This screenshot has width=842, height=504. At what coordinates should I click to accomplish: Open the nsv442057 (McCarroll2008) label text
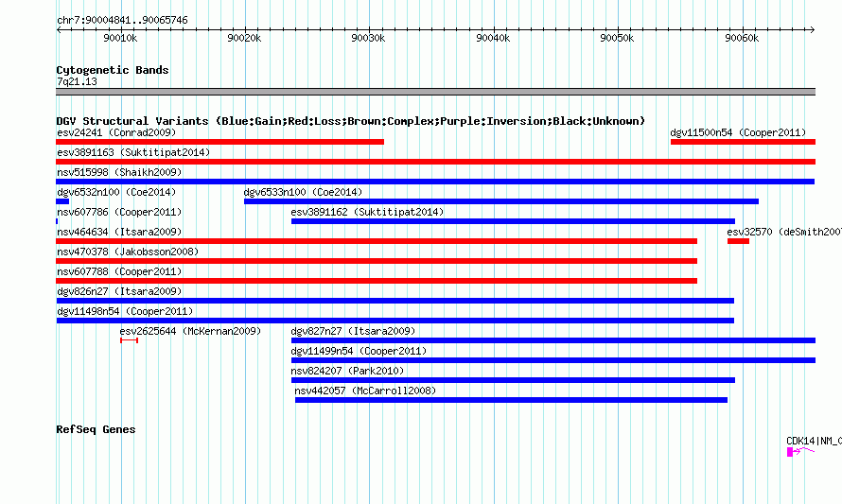[x=365, y=391]
